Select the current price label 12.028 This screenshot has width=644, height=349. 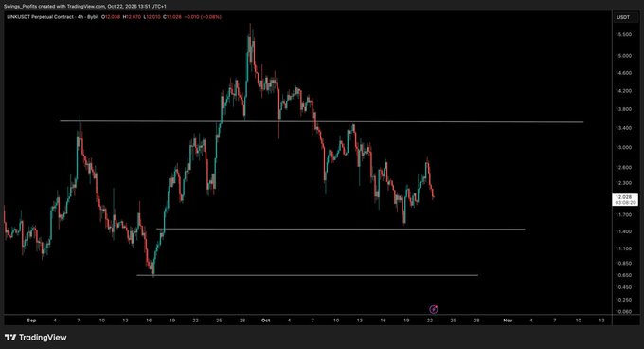[624, 200]
